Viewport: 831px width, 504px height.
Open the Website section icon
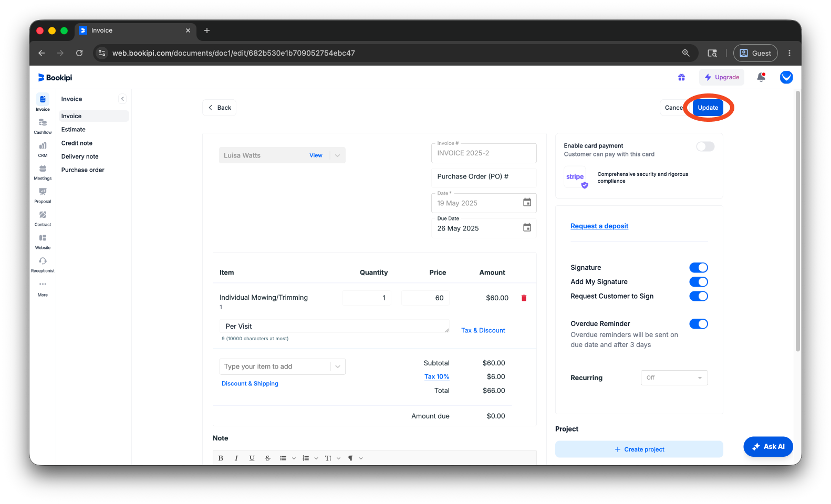click(x=43, y=238)
